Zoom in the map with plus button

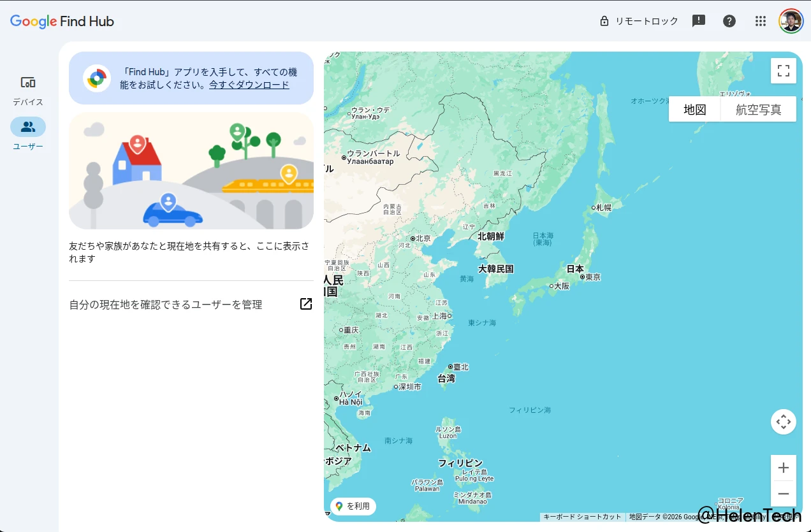[x=783, y=468]
